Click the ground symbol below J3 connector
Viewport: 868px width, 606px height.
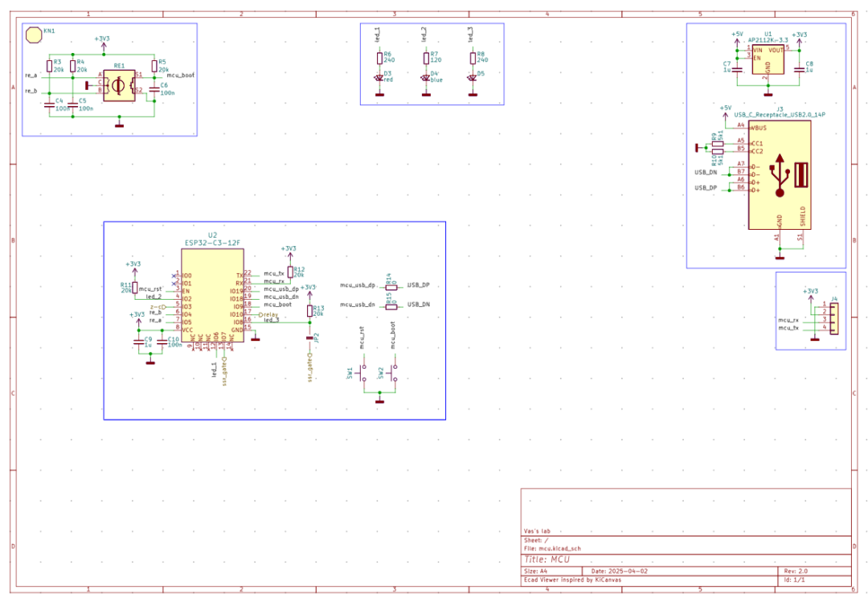[780, 257]
